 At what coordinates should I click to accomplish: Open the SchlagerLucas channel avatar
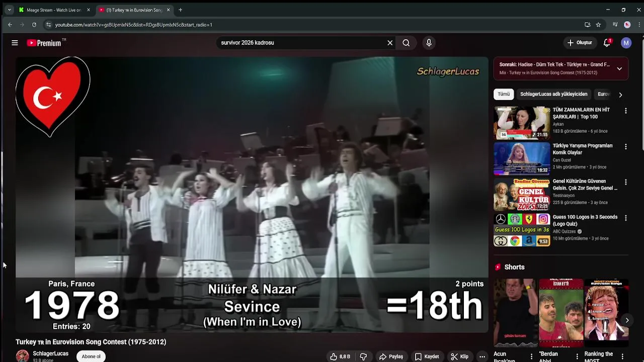coord(22,356)
